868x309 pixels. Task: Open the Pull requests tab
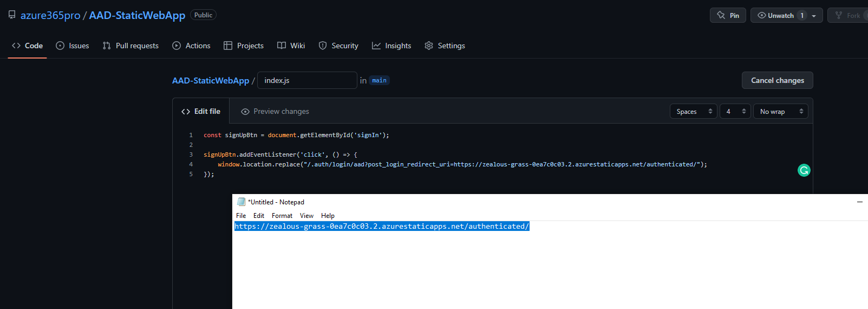click(130, 46)
